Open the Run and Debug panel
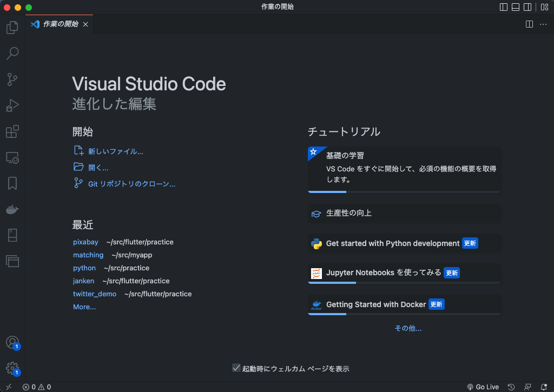The height and width of the screenshot is (392, 554). [12, 105]
